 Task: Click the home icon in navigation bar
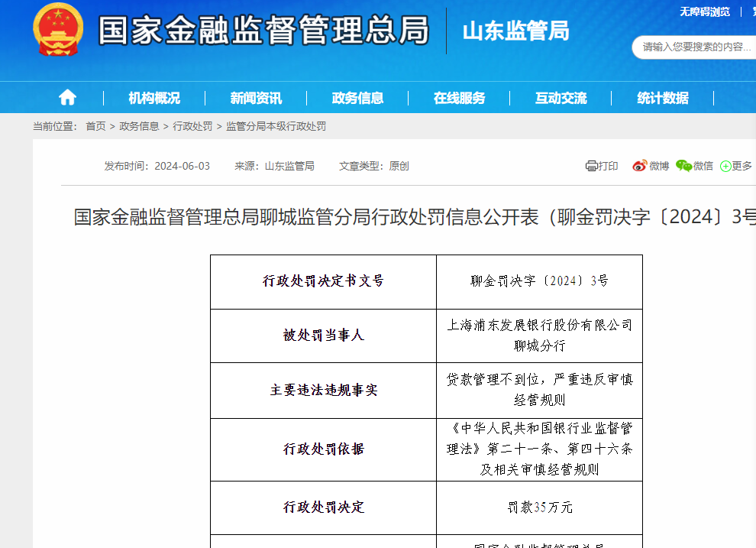67,98
